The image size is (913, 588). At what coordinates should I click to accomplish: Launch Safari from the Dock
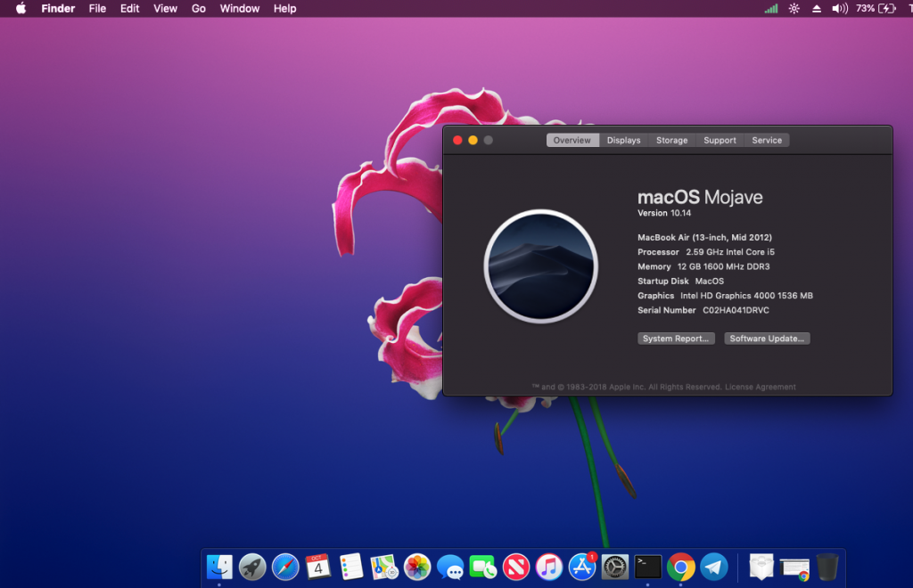tap(285, 567)
